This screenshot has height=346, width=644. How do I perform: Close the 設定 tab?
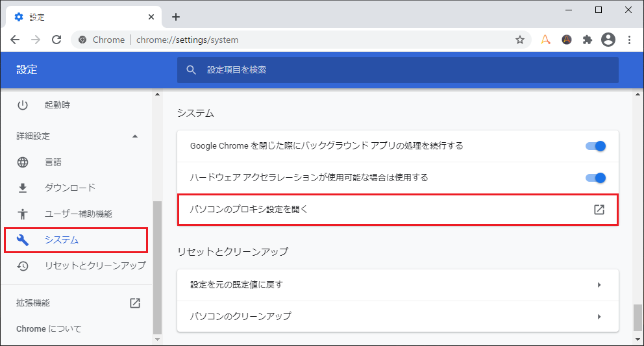(x=151, y=17)
